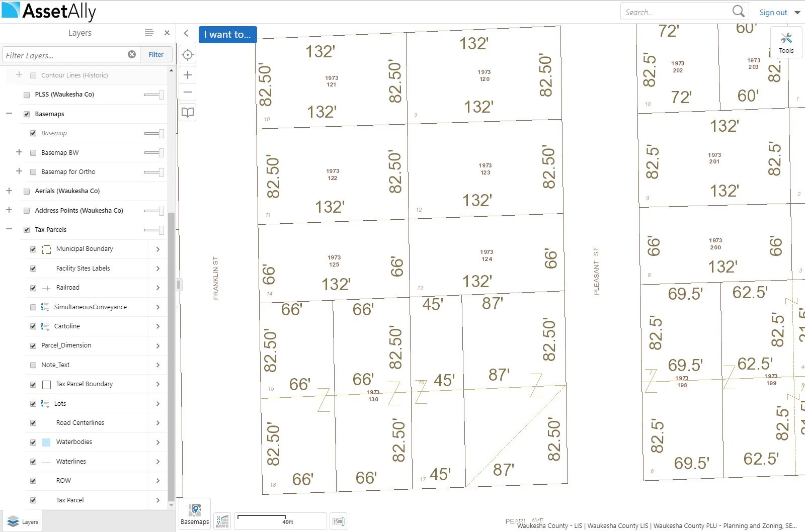Uncheck the Basemaps group checkbox
The height and width of the screenshot is (532, 805).
[x=27, y=114]
